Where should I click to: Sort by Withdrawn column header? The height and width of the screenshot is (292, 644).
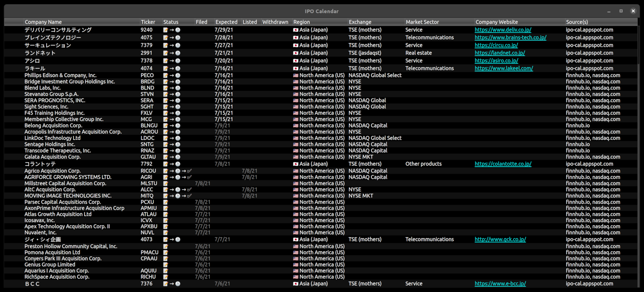(x=275, y=22)
